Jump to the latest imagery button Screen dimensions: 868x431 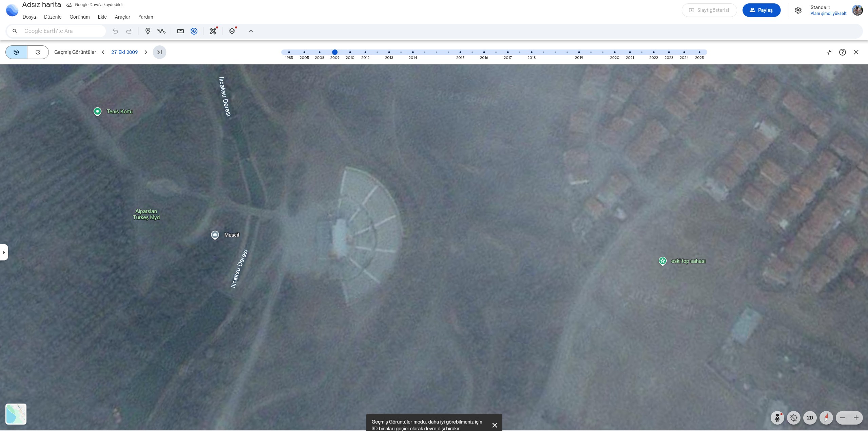click(x=159, y=52)
